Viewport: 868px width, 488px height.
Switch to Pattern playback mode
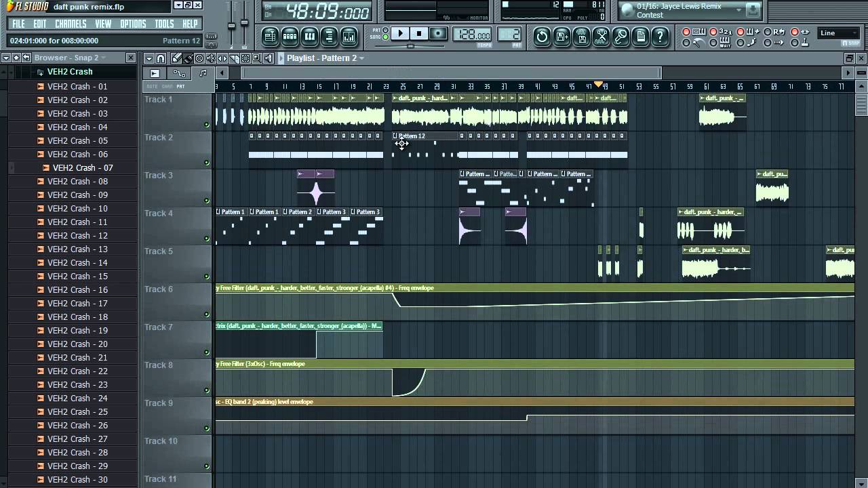point(385,30)
